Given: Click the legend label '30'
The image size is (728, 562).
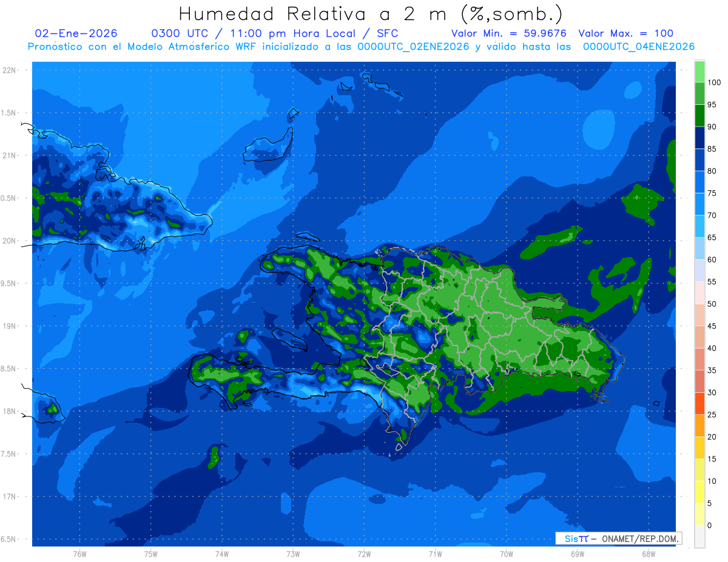Looking at the screenshot, I should (x=712, y=392).
